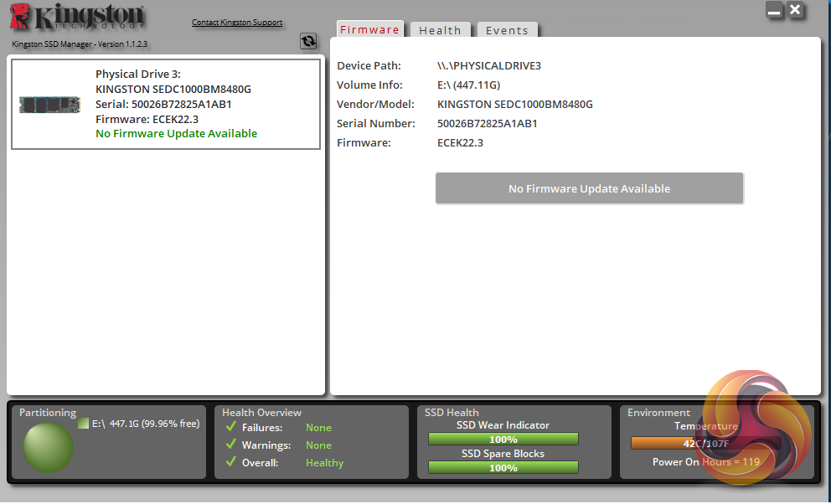
Task: Click the Failures None status
Action: click(318, 427)
